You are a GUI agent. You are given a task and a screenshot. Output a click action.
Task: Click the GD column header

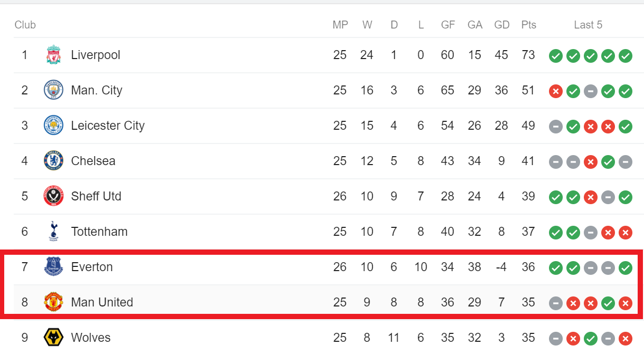point(501,25)
